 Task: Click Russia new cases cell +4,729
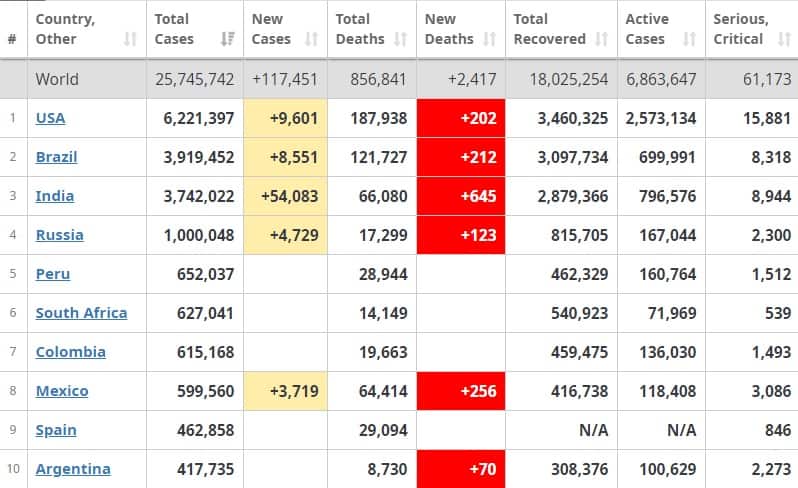click(286, 235)
